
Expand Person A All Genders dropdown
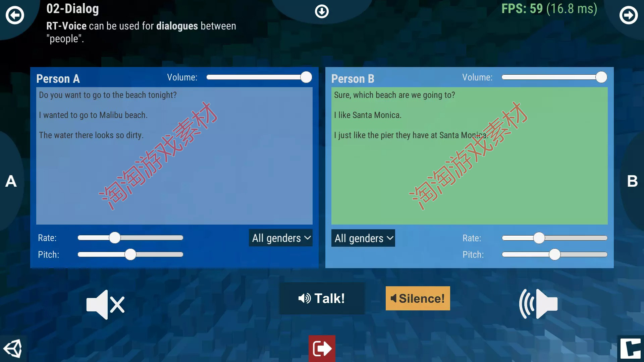point(280,238)
